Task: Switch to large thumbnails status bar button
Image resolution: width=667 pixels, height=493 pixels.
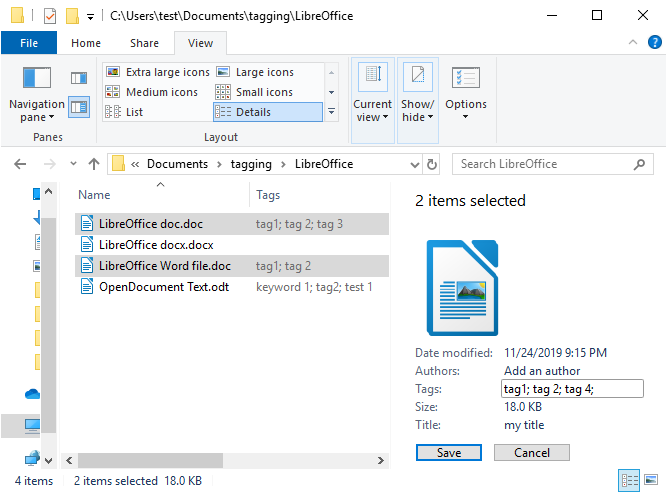Action: pos(651,480)
